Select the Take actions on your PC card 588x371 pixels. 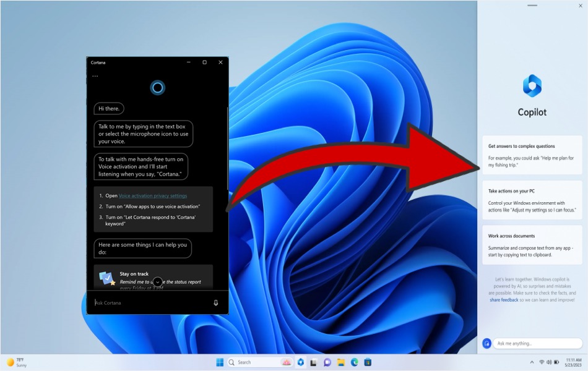[532, 200]
